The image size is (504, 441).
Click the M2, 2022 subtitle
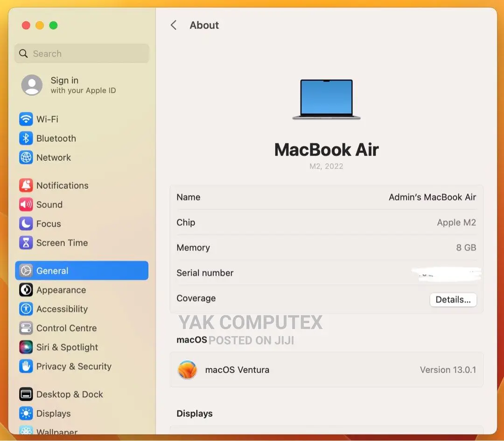pos(326,166)
